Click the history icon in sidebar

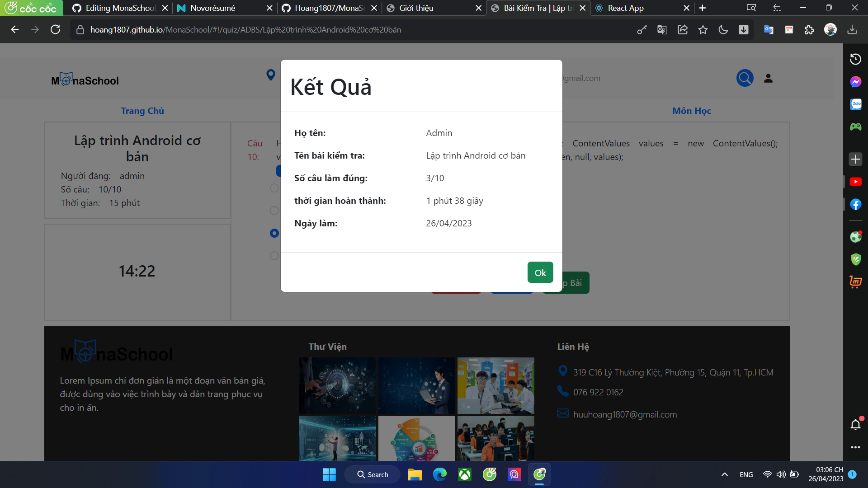[x=855, y=59]
